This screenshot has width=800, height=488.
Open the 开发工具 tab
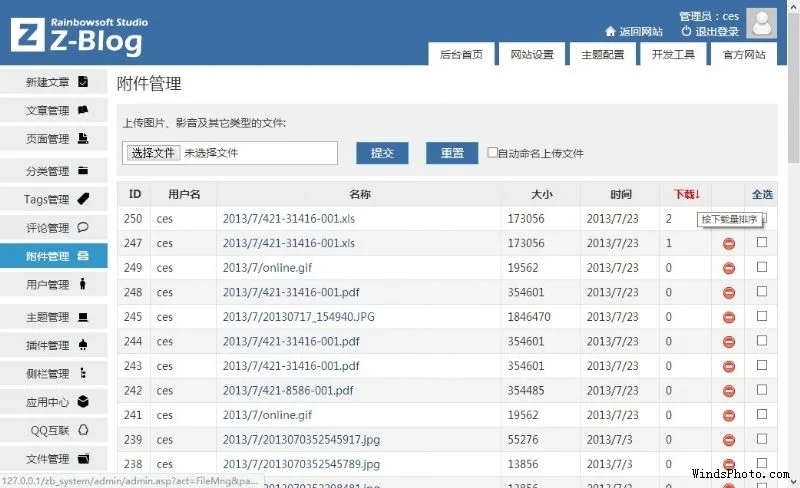[x=673, y=54]
